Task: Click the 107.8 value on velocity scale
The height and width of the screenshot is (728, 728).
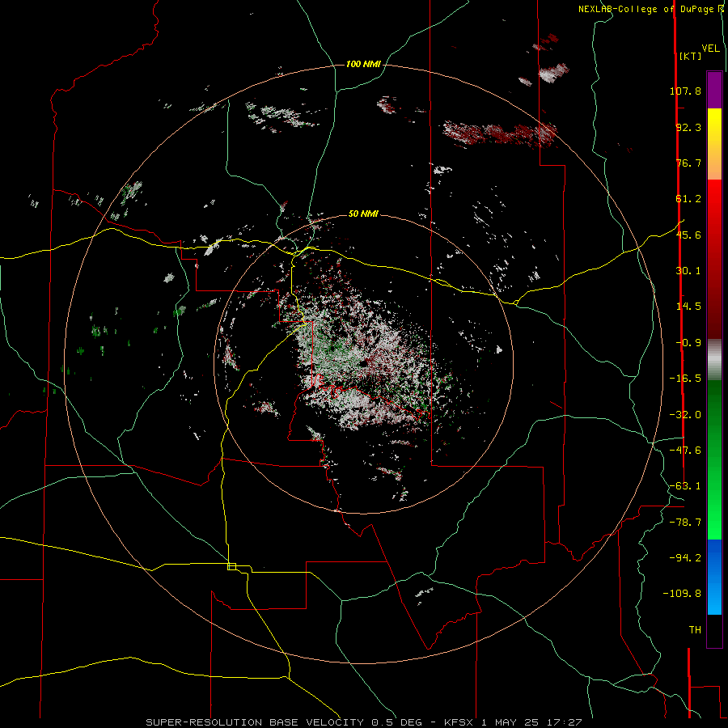Action: click(685, 91)
